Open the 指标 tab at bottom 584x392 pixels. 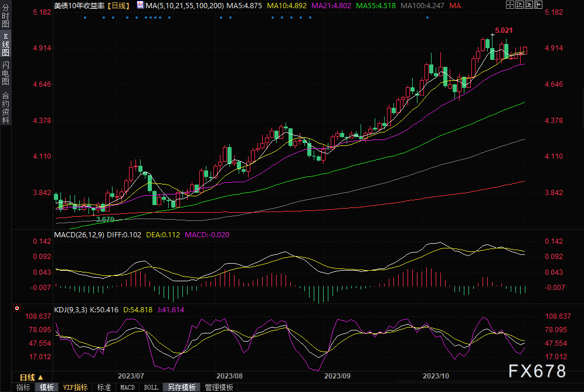[x=23, y=387]
